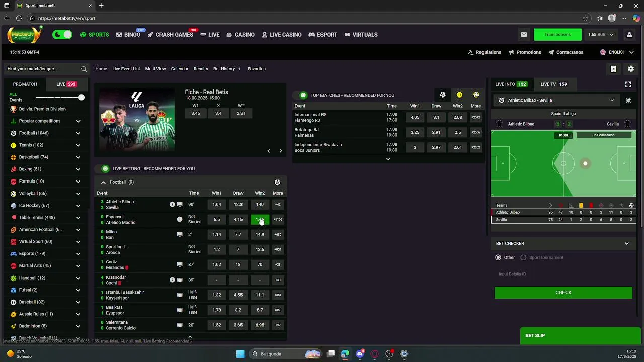644x362 pixels.
Task: Click the search magnifier icon
Action: click(x=84, y=69)
